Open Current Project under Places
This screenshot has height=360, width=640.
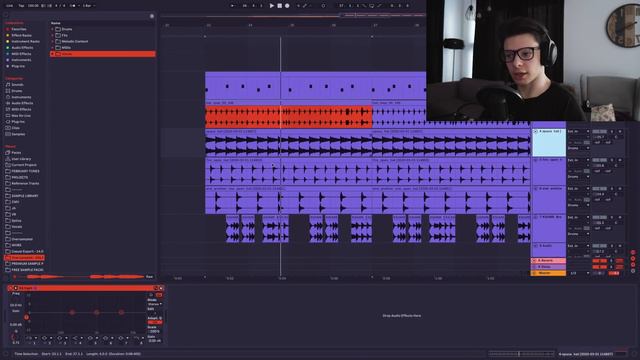24,165
